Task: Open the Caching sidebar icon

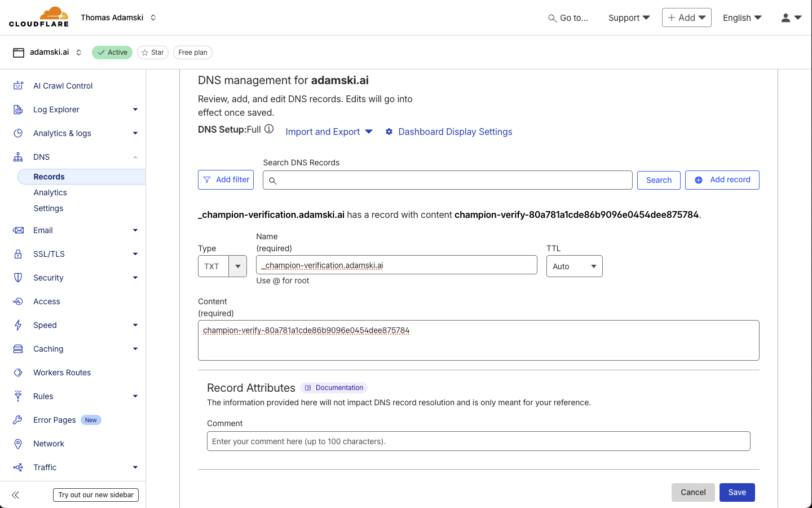Action: [17, 348]
